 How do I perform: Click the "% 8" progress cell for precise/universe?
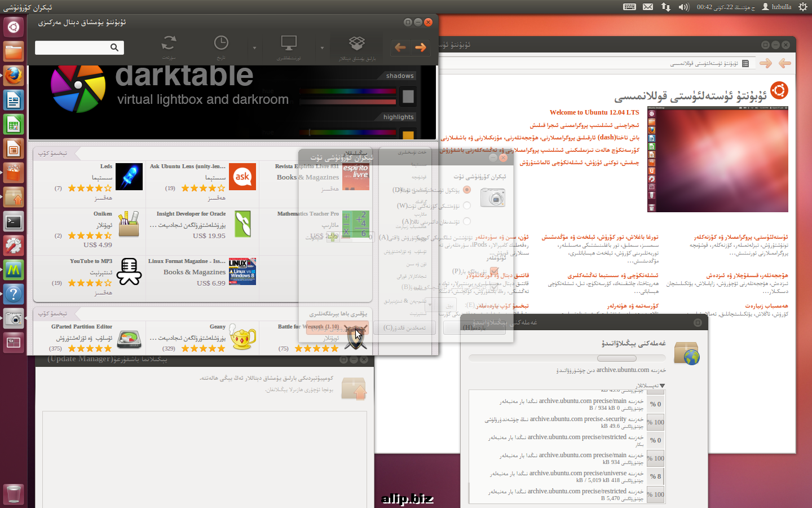(656, 476)
